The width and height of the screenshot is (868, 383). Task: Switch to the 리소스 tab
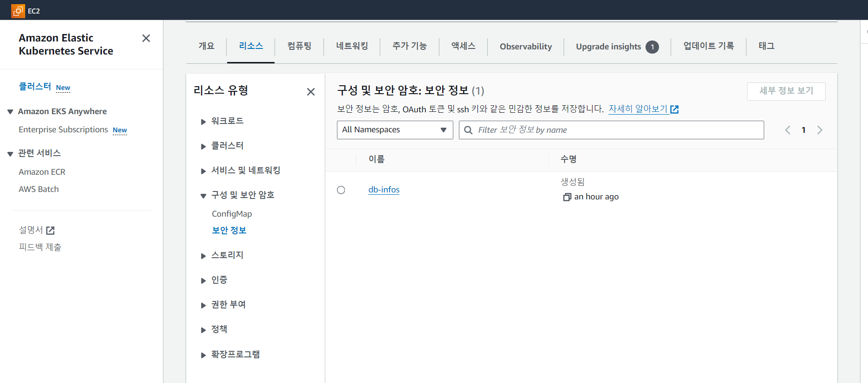tap(251, 46)
